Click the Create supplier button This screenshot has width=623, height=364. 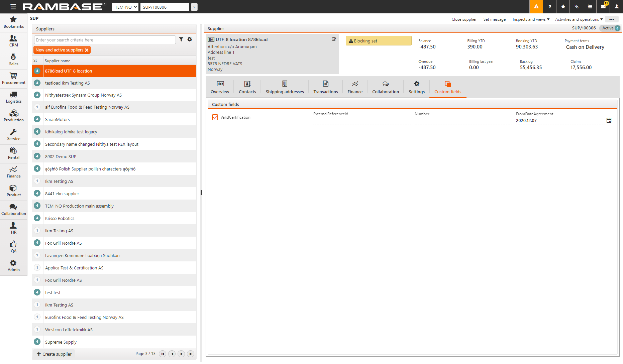point(54,354)
